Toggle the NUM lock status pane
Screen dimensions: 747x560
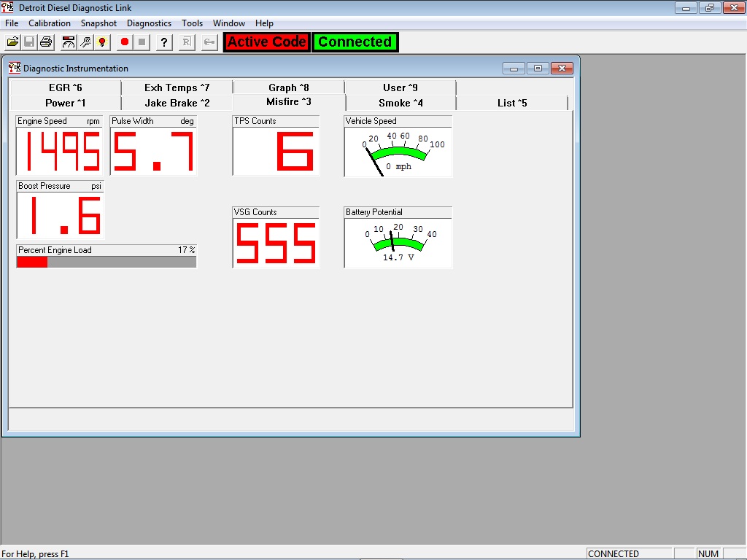(708, 553)
